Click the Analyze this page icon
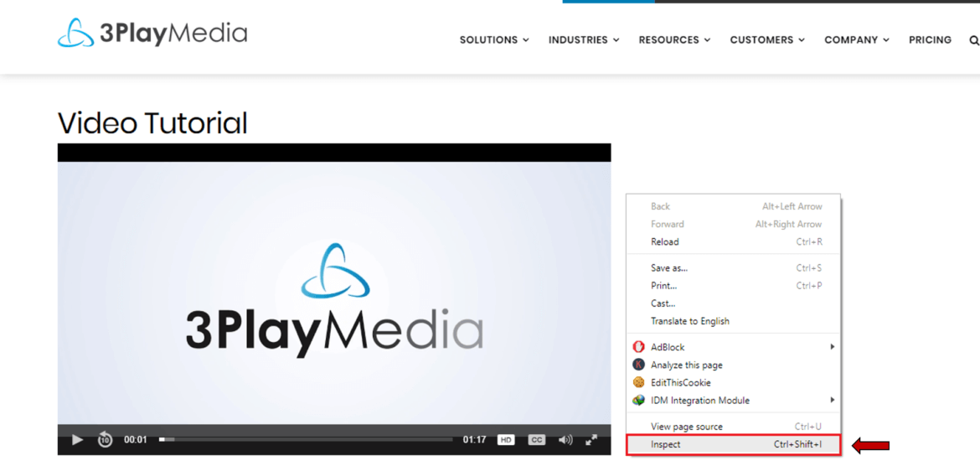Screen dimensions: 980x461 click(x=638, y=365)
